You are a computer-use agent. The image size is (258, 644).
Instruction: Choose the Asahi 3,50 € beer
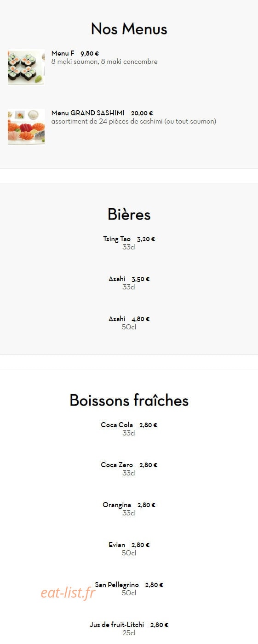point(129,283)
